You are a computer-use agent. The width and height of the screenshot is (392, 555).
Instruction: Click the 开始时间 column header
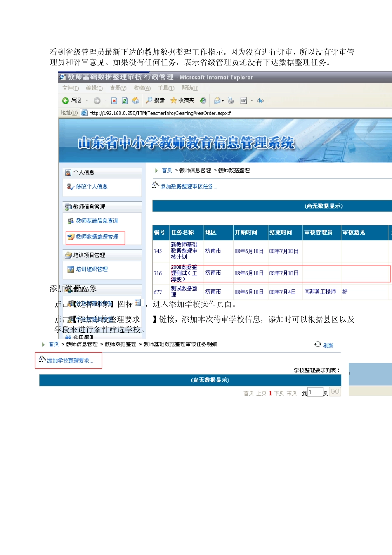pyautogui.click(x=250, y=232)
